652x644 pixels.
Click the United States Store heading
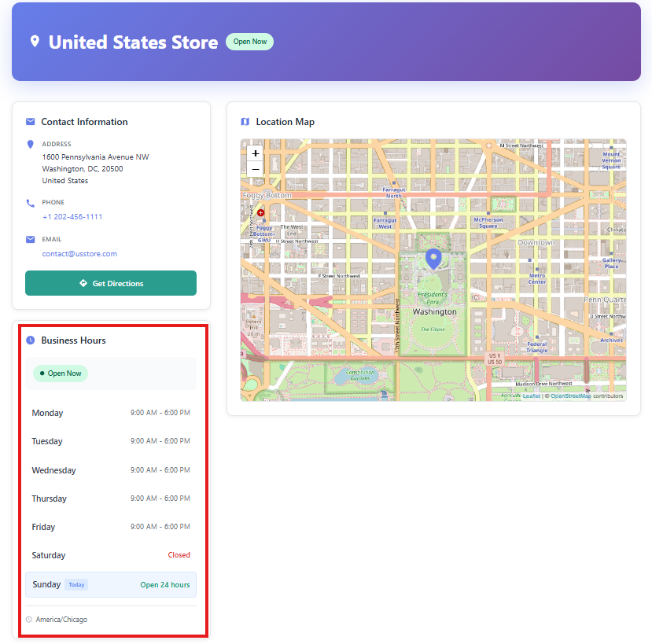133,42
